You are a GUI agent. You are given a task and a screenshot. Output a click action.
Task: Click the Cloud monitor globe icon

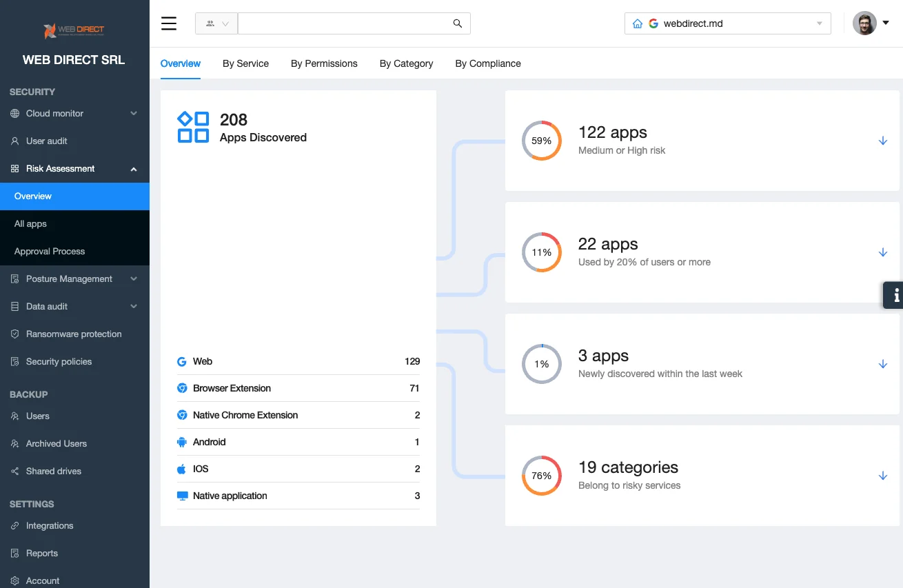pyautogui.click(x=15, y=114)
